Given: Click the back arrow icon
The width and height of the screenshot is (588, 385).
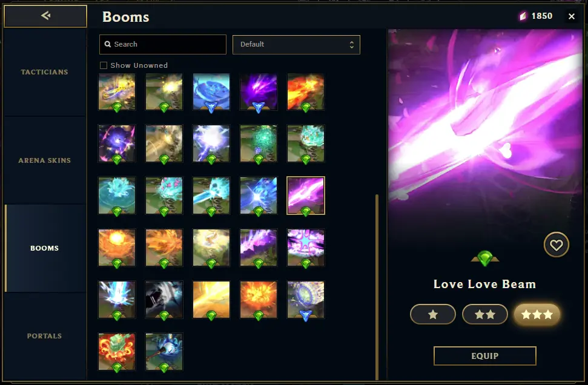Looking at the screenshot, I should pyautogui.click(x=45, y=16).
